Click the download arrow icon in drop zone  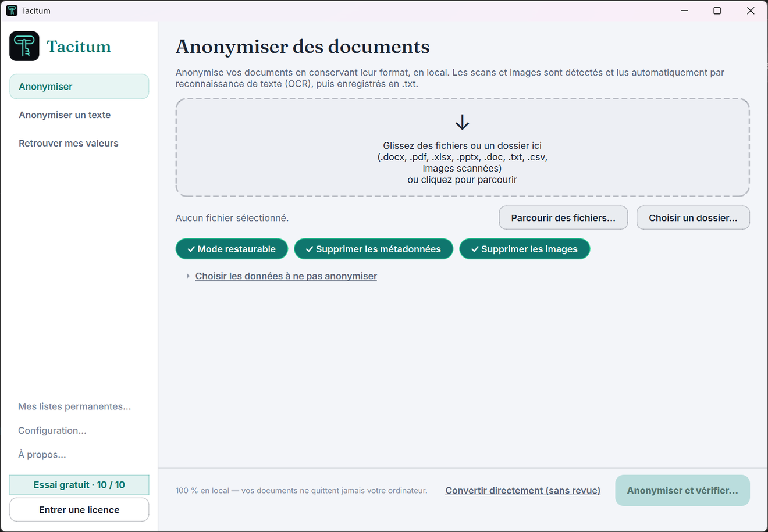pos(463,122)
